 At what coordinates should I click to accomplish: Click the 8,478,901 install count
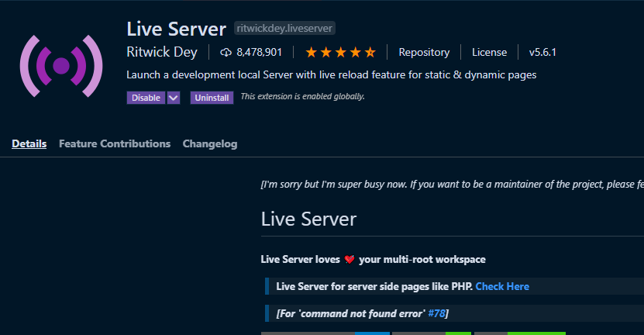tap(259, 52)
